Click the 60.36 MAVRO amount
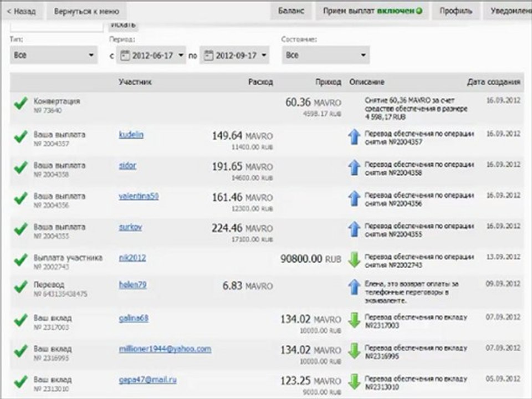This screenshot has width=532, height=399. [x=313, y=103]
